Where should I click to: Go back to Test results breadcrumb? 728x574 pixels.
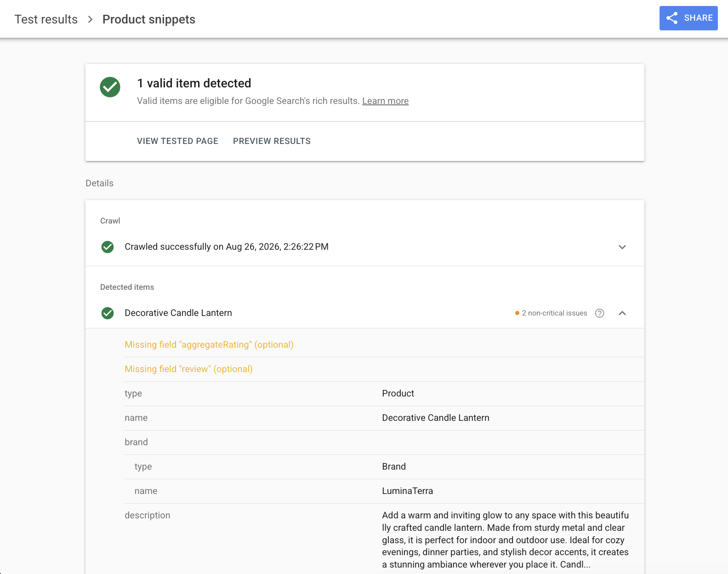click(46, 19)
